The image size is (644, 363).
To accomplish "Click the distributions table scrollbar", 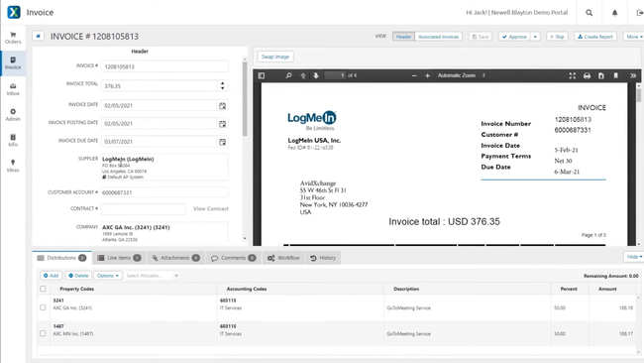I will pyautogui.click(x=638, y=324).
